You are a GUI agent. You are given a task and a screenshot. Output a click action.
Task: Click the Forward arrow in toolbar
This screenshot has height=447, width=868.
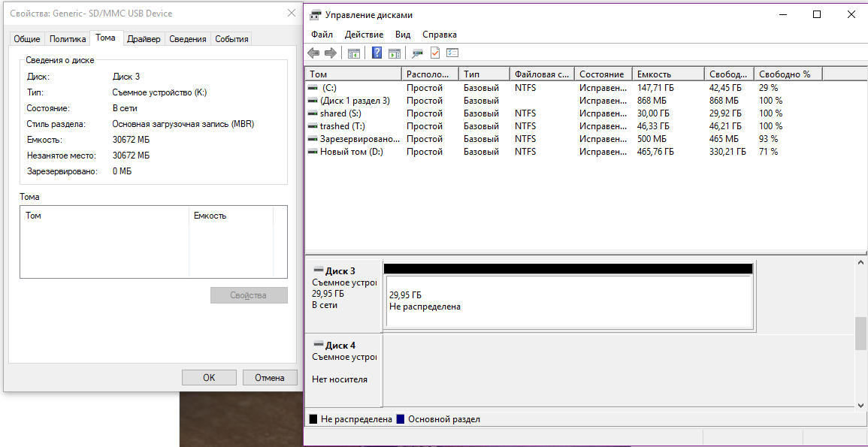(330, 53)
